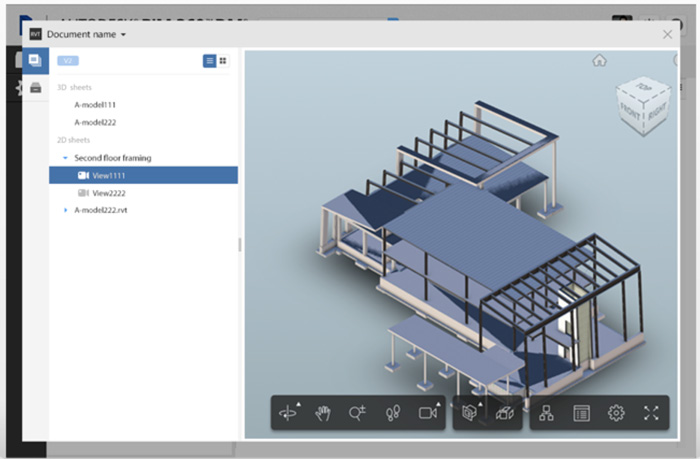Click the Section analysis cube icon
The height and width of the screenshot is (459, 700).
(469, 413)
